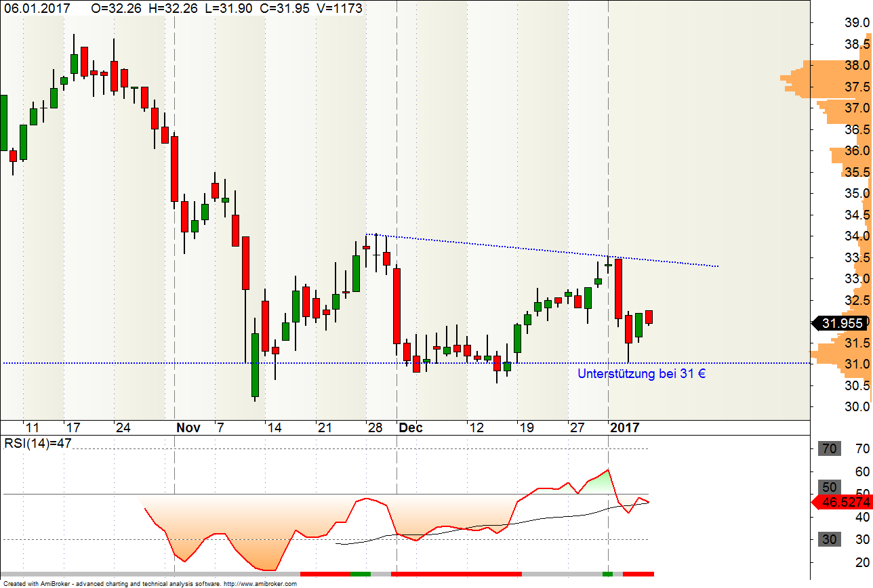Image resolution: width=873 pixels, height=588 pixels.
Task: Click the RSI axis label 20
Action: coord(863,562)
